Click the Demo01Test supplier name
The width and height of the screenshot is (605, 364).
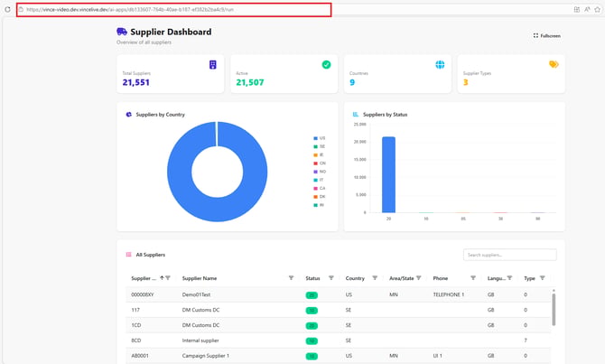[196, 294]
